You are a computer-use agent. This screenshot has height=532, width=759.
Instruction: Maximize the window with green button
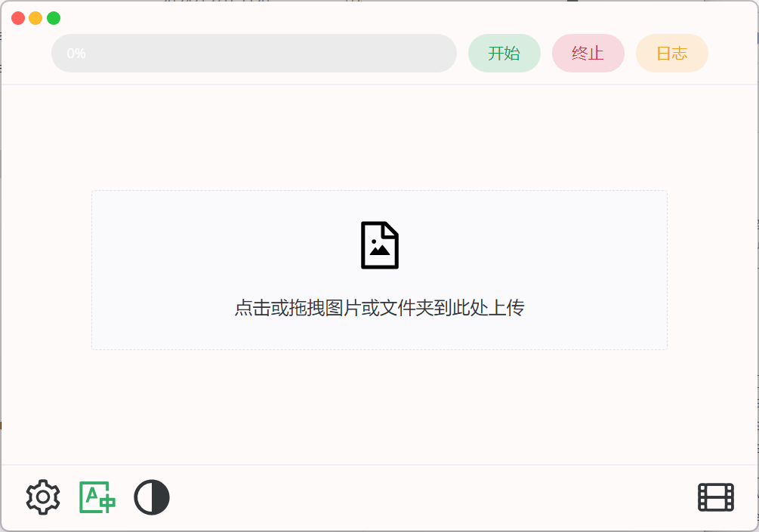click(x=54, y=18)
